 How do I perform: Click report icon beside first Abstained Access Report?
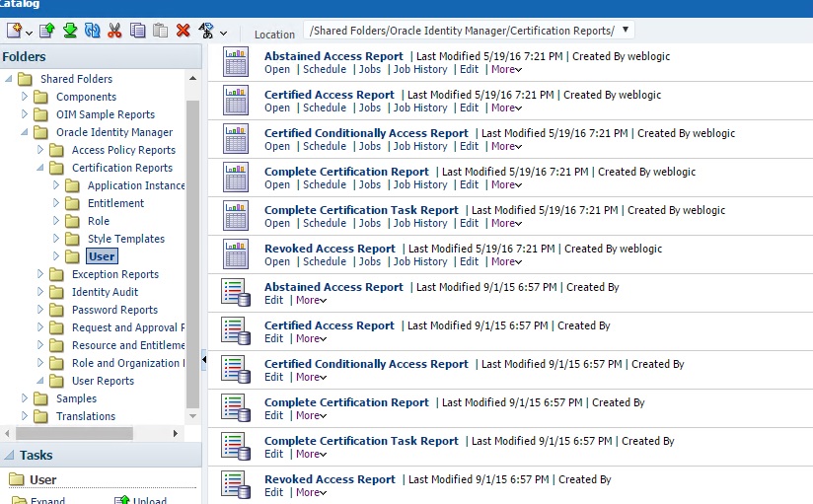click(236, 62)
